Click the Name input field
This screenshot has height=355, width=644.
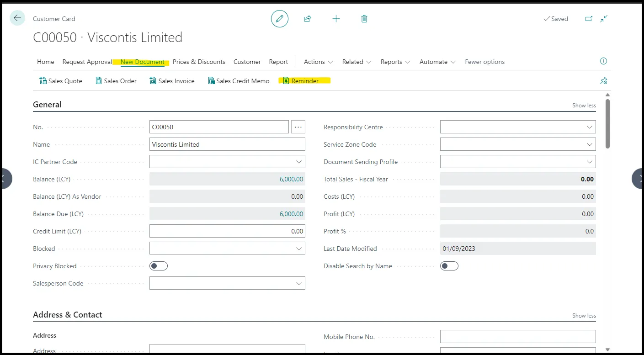point(227,144)
